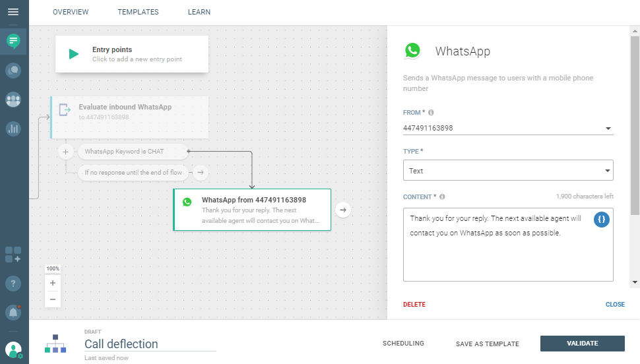Screen dimensions: 640x364
Task: Open the People sidebar icon
Action: tap(13, 100)
